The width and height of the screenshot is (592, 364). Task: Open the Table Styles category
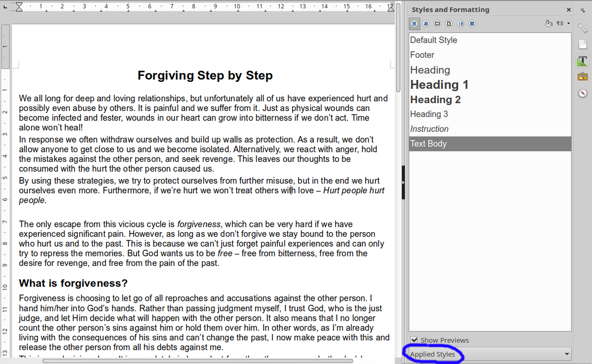pos(472,23)
